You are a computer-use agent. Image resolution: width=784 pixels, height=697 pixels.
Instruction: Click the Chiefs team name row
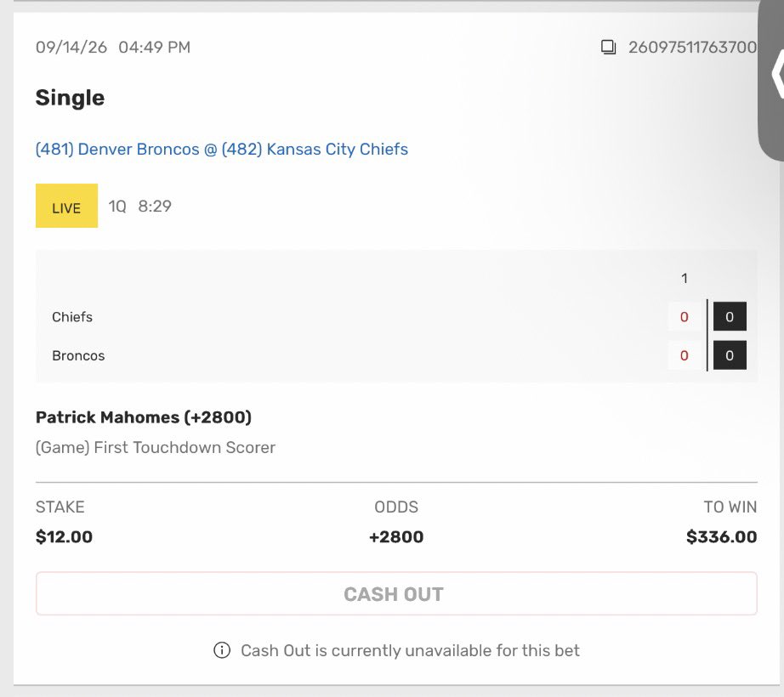(72, 317)
